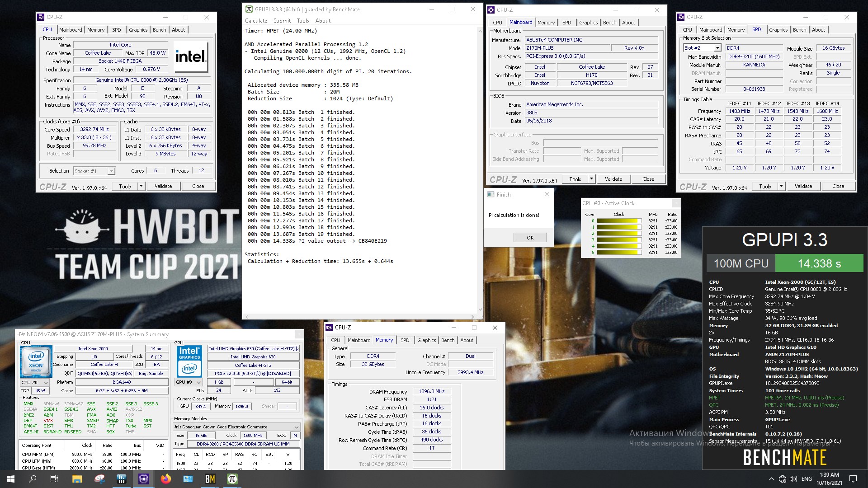Screen dimensions: 868x488
Task: Open Firefox from the taskbar
Action: click(x=166, y=479)
